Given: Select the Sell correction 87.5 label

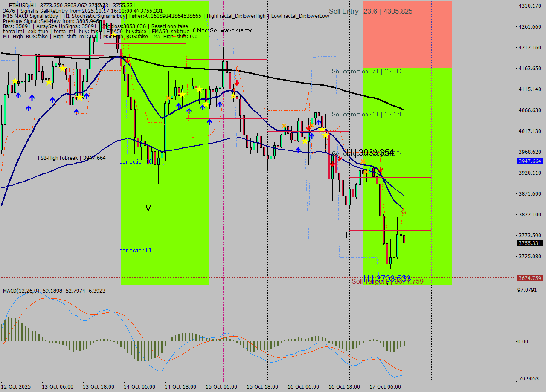Looking at the screenshot, I should [367, 71].
